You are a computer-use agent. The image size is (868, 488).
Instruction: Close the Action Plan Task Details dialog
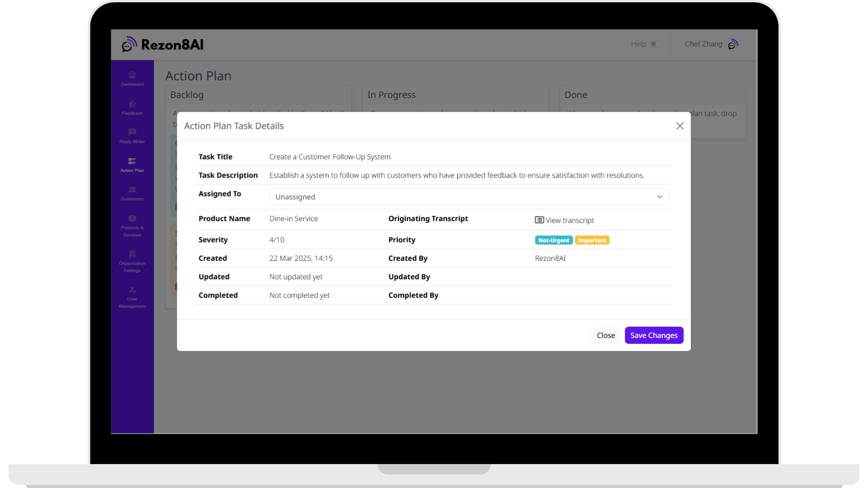(680, 126)
